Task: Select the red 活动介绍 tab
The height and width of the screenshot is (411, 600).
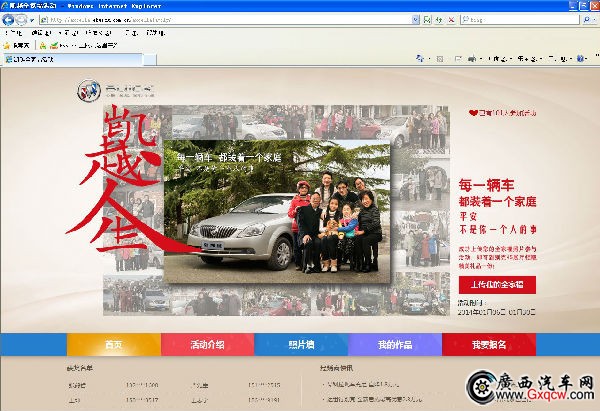Action: (x=207, y=345)
